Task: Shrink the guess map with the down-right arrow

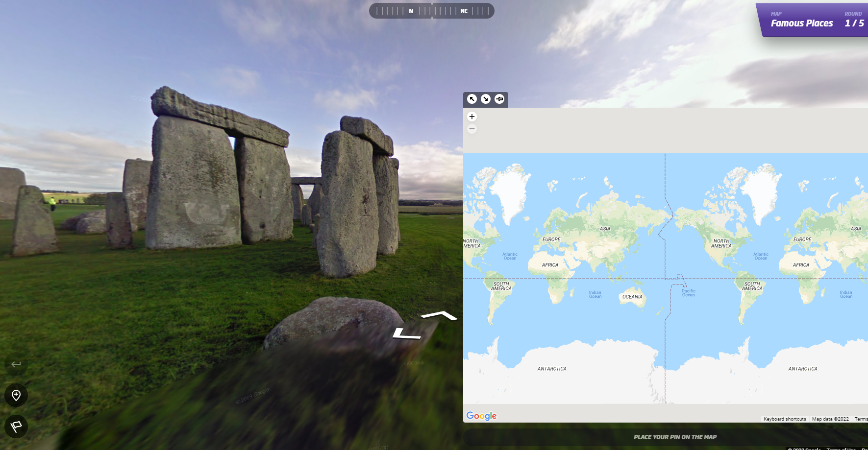Action: [x=486, y=99]
